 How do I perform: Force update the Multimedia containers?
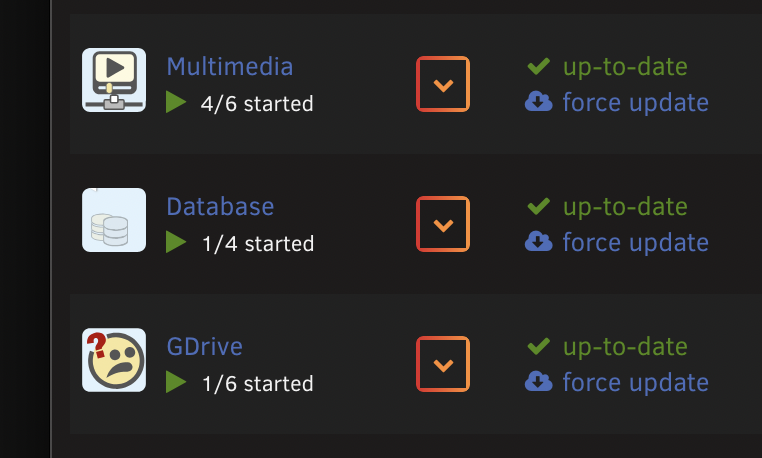tap(636, 103)
